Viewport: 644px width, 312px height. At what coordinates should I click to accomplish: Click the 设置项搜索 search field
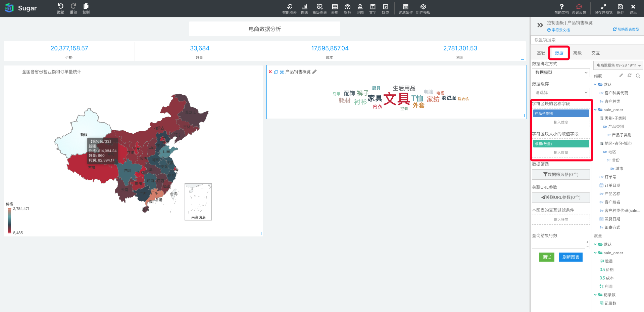point(587,40)
